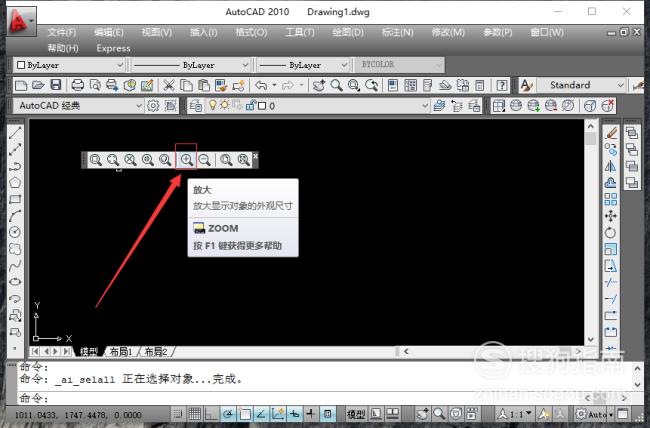The image size is (650, 428).
Task: Open the undo history dropdown arrow
Action: 274,85
